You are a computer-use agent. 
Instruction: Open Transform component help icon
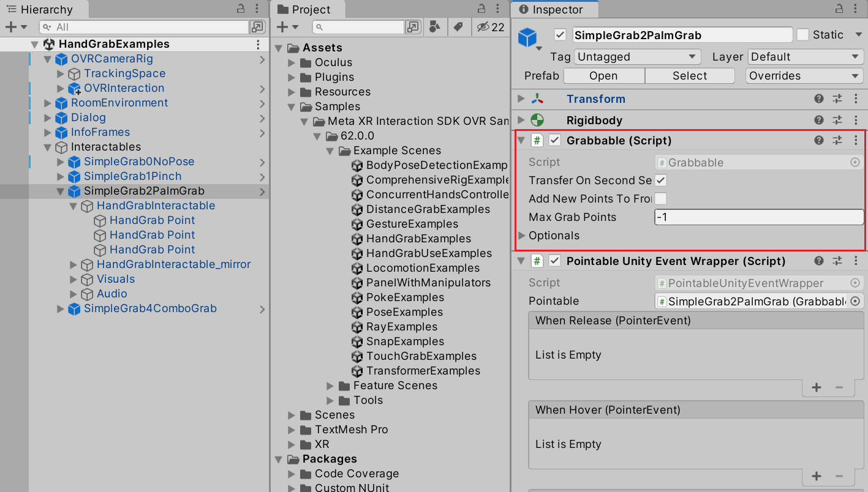point(819,99)
